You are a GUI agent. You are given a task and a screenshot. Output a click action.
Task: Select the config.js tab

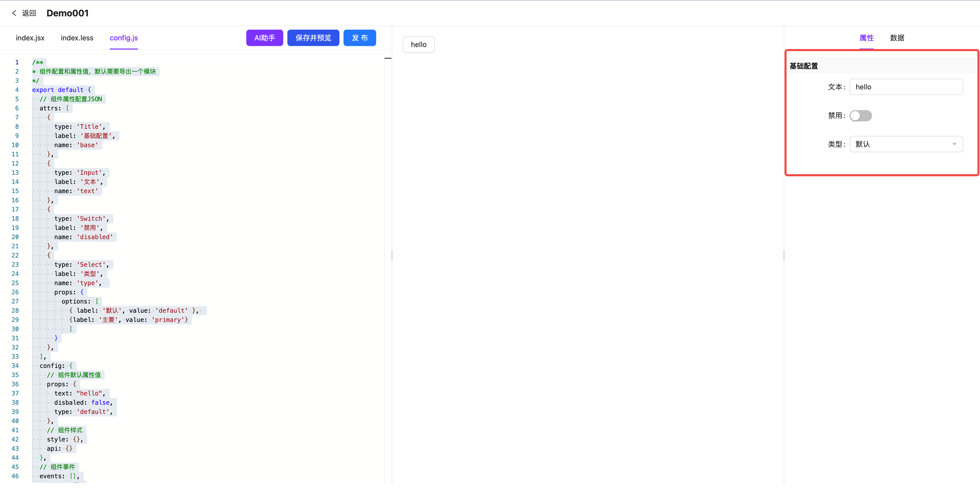[123, 38]
